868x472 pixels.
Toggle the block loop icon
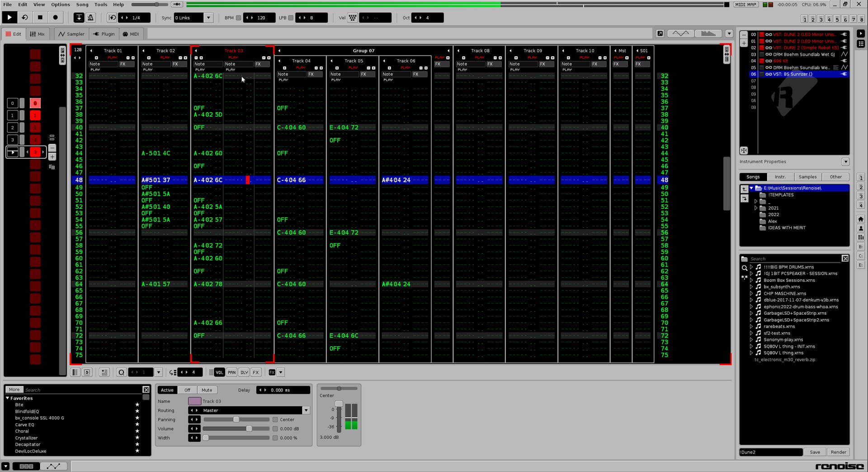coord(112,18)
